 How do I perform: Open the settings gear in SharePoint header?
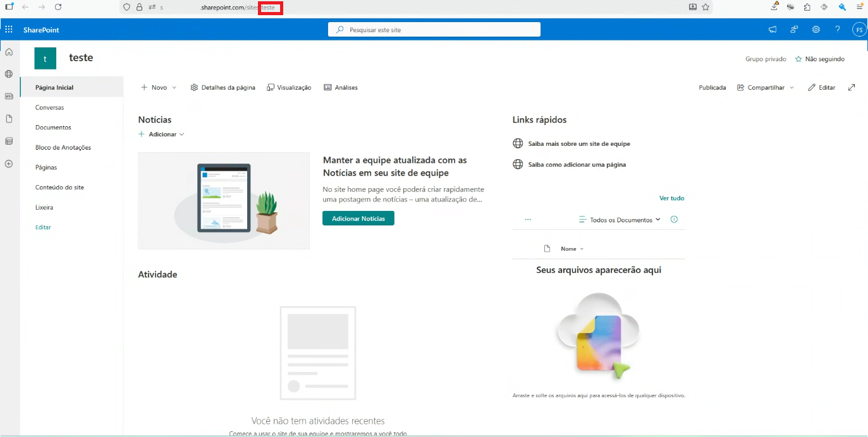pos(816,30)
